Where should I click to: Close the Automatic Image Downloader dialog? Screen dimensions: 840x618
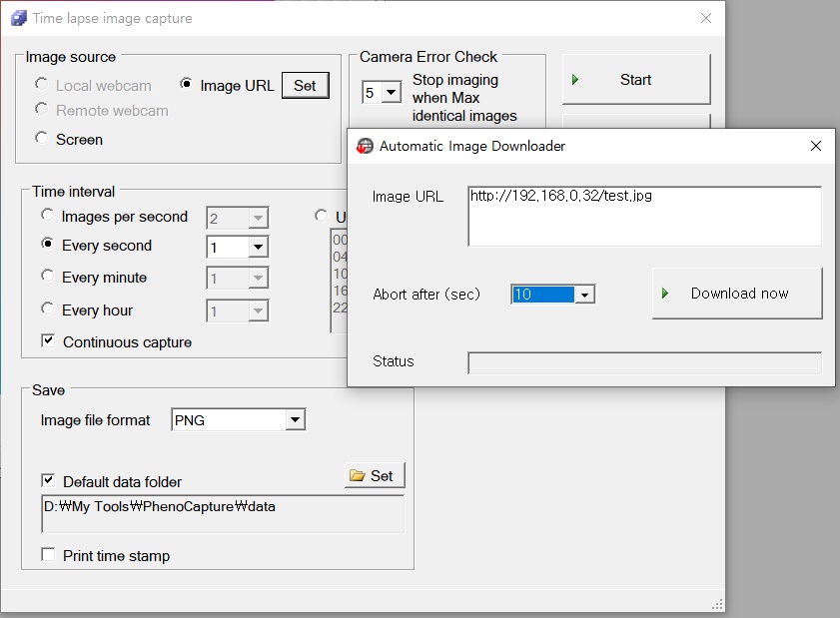[815, 146]
